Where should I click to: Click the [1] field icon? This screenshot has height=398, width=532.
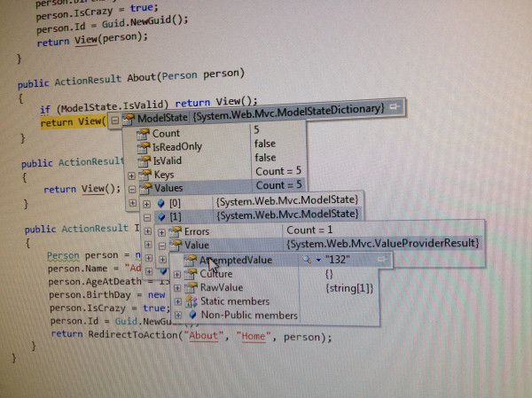[161, 216]
